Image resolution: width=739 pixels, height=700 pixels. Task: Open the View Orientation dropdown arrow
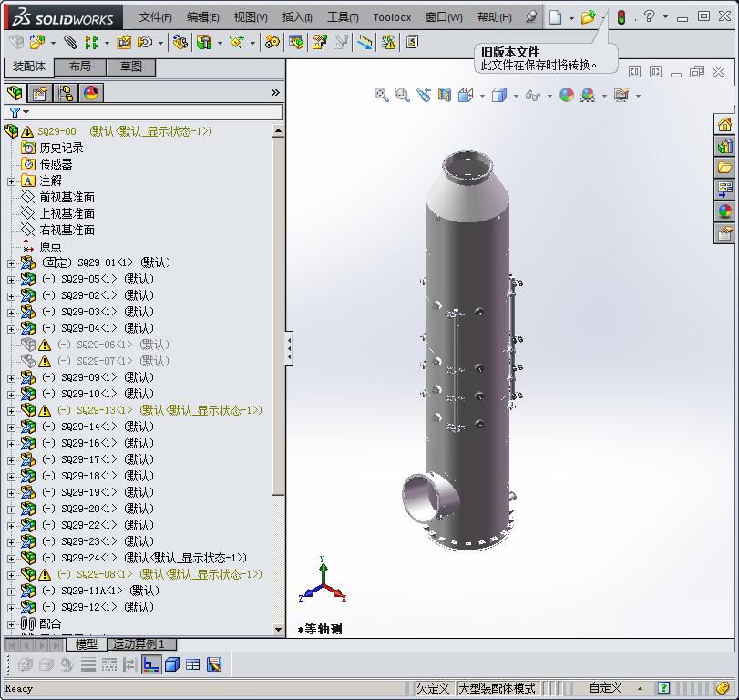(x=482, y=97)
